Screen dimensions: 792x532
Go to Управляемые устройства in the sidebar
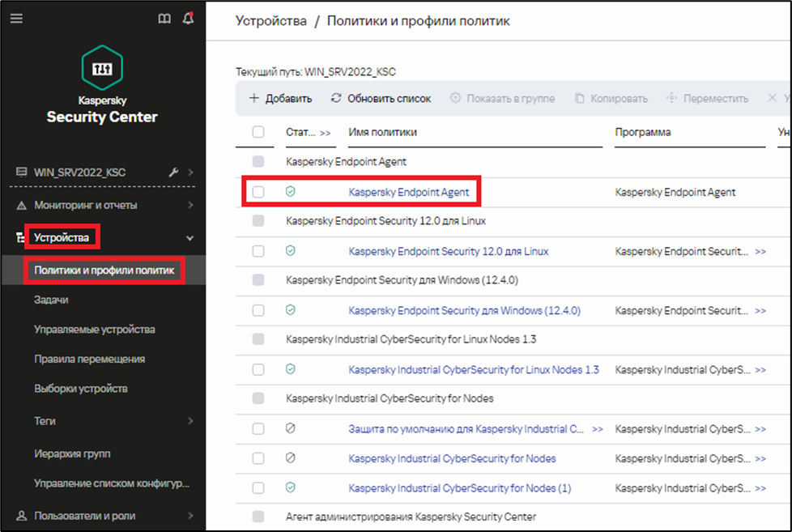click(x=95, y=330)
